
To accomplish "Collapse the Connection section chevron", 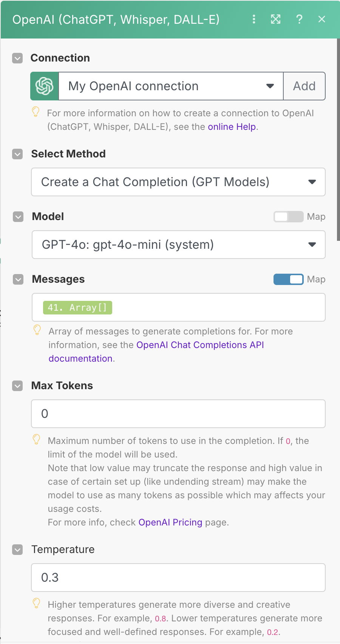I will [17, 58].
